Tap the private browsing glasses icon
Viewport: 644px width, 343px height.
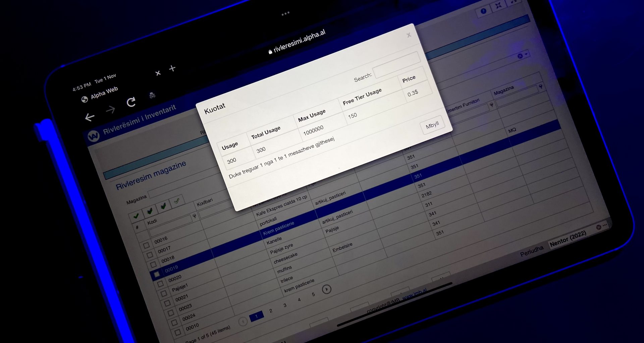[152, 95]
